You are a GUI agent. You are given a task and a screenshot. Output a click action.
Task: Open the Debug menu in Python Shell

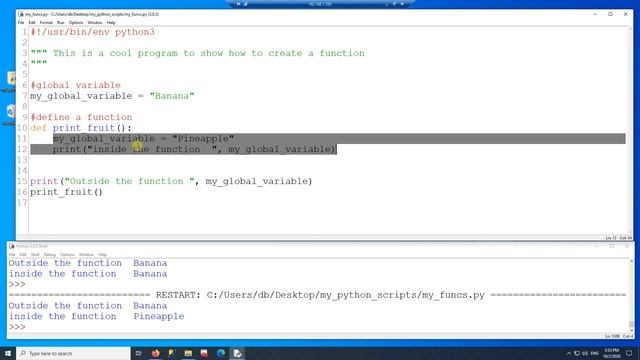tap(49, 254)
